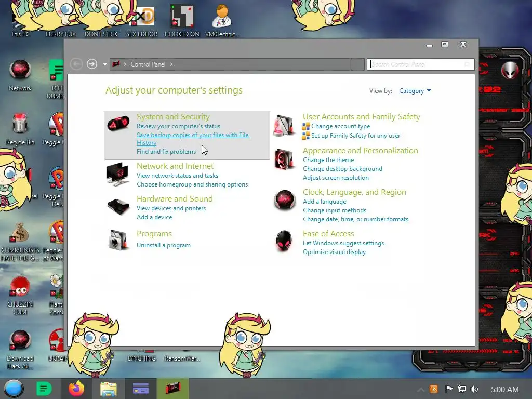Viewport: 532px width, 399px height.
Task: Select the active Control Panel taskbar button
Action: [173, 389]
